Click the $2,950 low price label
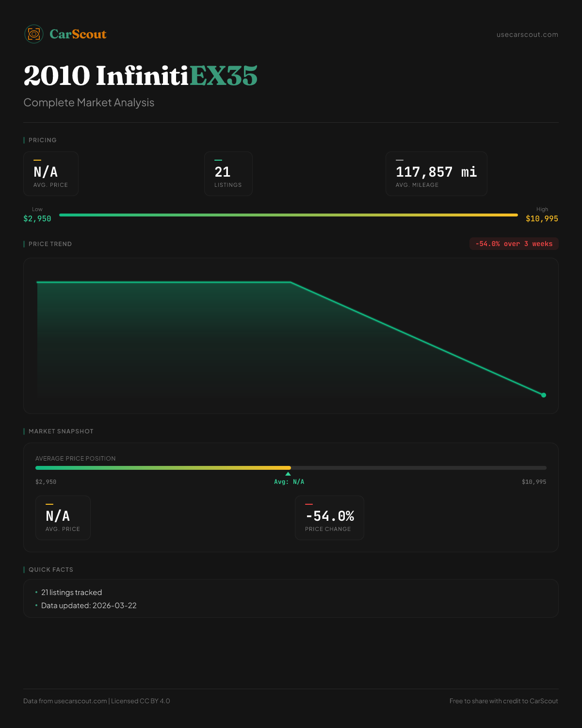The width and height of the screenshot is (582, 728). (x=37, y=219)
